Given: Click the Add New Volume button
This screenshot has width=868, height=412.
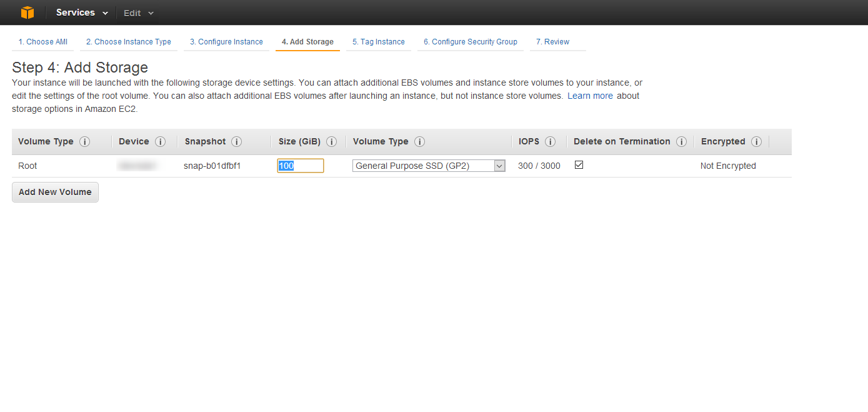Looking at the screenshot, I should pos(54,192).
